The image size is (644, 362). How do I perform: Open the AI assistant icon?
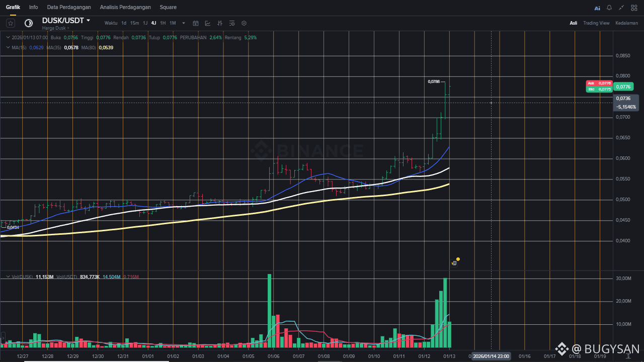[x=597, y=8]
